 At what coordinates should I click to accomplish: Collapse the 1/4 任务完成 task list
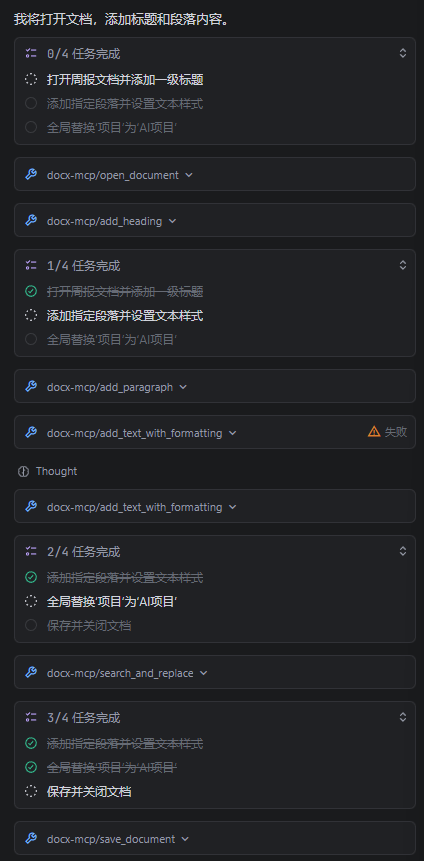pos(403,265)
